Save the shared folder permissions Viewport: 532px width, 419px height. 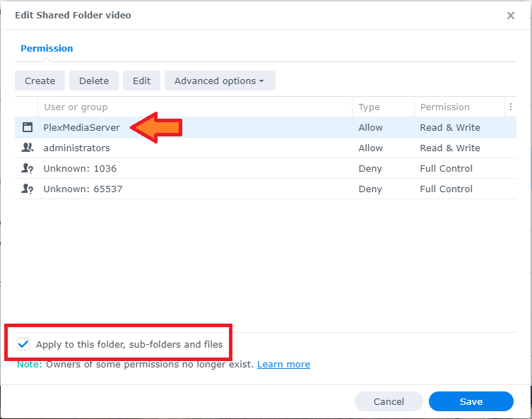[471, 401]
